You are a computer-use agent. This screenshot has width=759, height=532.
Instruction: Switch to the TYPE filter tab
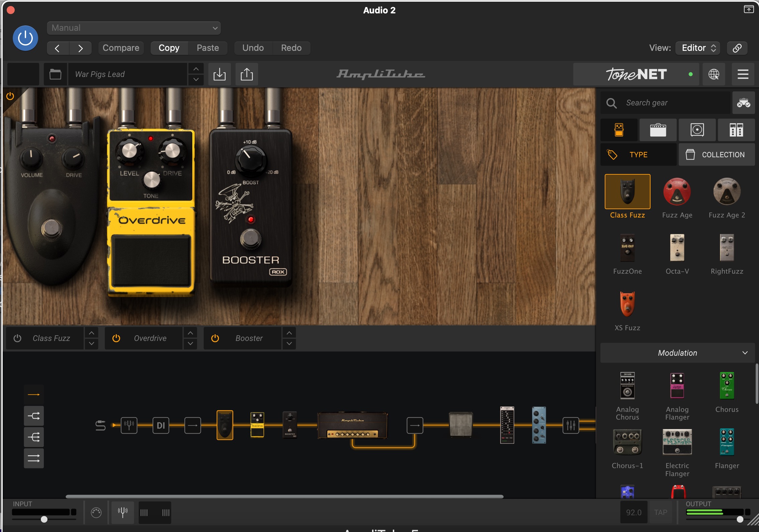tap(638, 155)
